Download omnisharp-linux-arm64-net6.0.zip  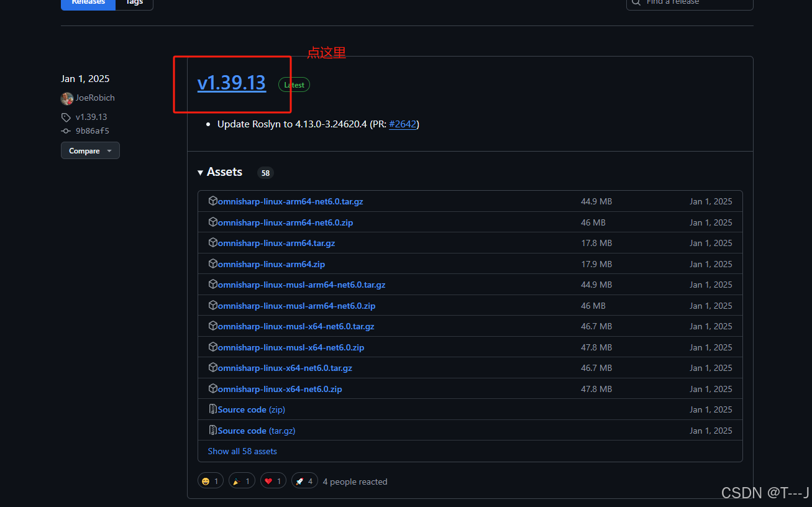(285, 222)
